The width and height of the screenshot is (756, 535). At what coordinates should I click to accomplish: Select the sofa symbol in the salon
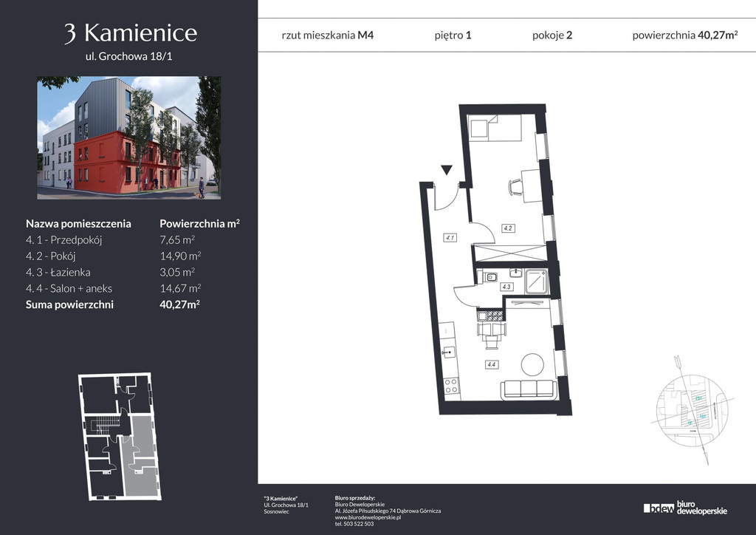pos(528,389)
